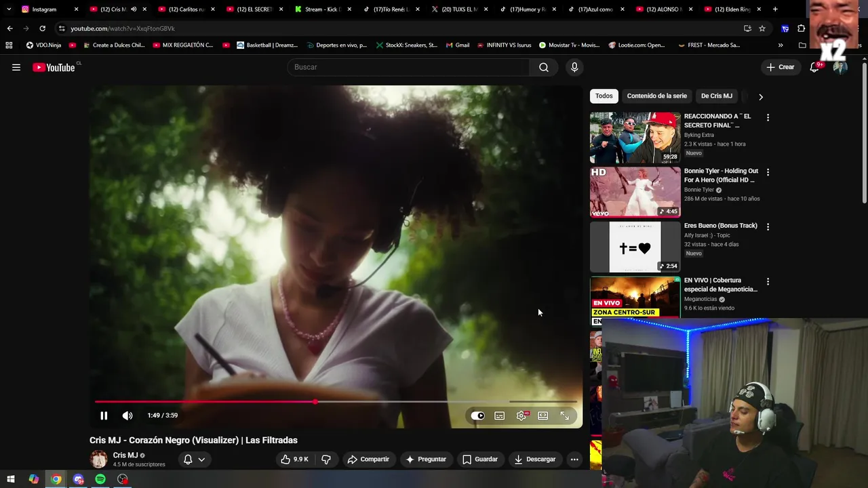Open the Bonnie Tyler Holding Out thumbnail
The image size is (868, 488).
pyautogui.click(x=635, y=192)
